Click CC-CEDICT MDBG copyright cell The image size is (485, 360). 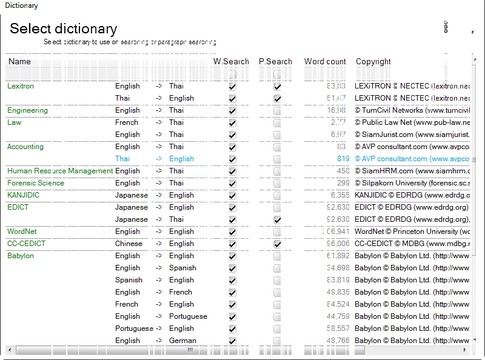point(412,244)
